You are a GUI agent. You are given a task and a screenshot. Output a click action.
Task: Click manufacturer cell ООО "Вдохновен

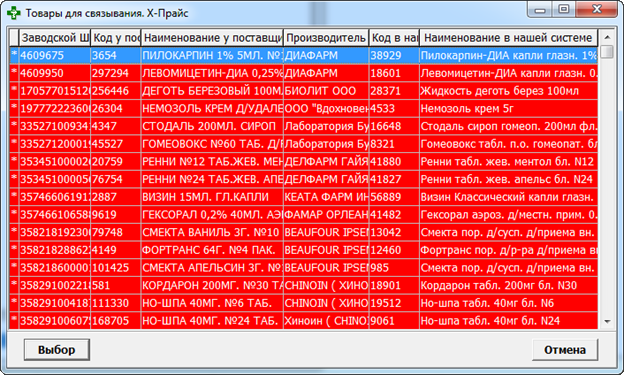pos(326,108)
